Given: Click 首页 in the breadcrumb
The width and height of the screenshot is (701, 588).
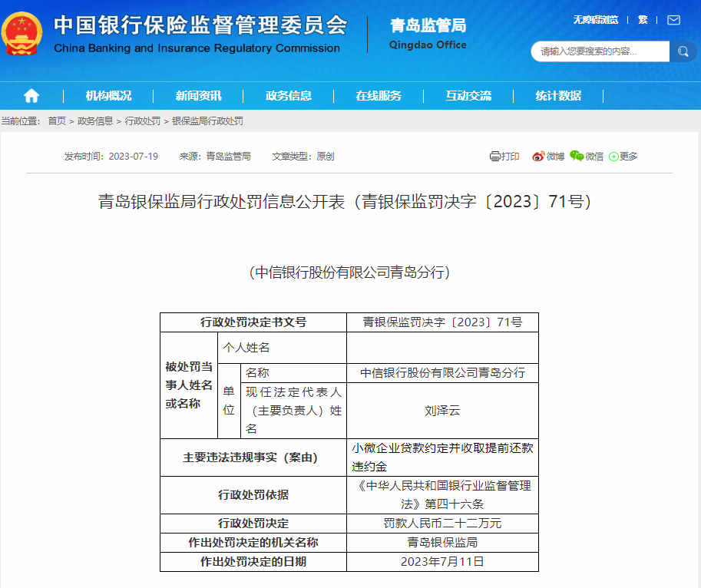Looking at the screenshot, I should [57, 121].
